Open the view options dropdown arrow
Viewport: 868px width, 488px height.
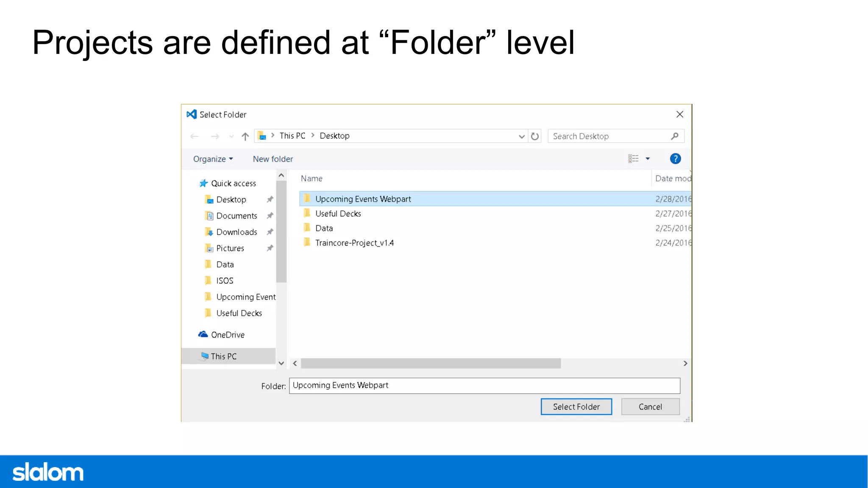pyautogui.click(x=648, y=159)
